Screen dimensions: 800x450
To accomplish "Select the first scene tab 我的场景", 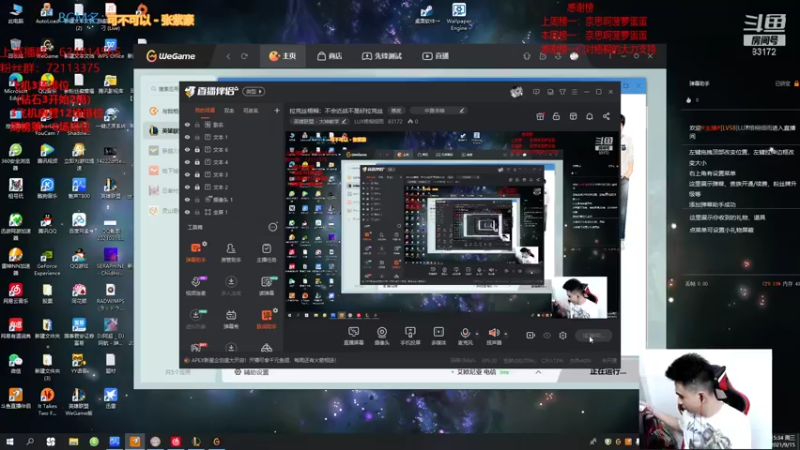I will point(205,110).
